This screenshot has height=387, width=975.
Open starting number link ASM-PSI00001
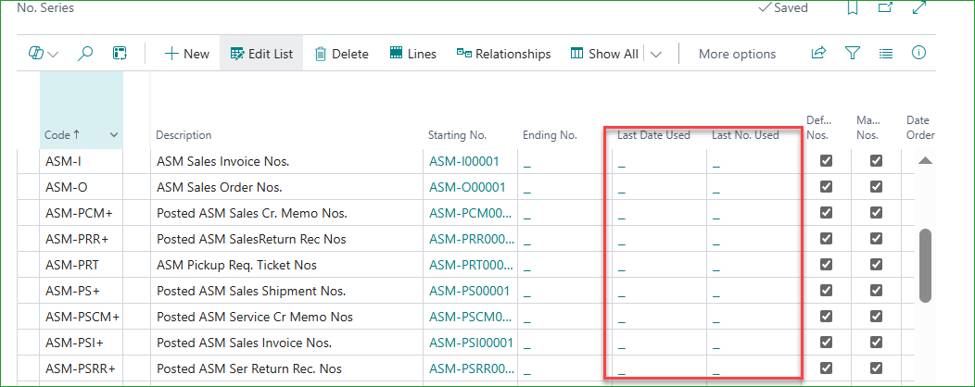click(471, 343)
